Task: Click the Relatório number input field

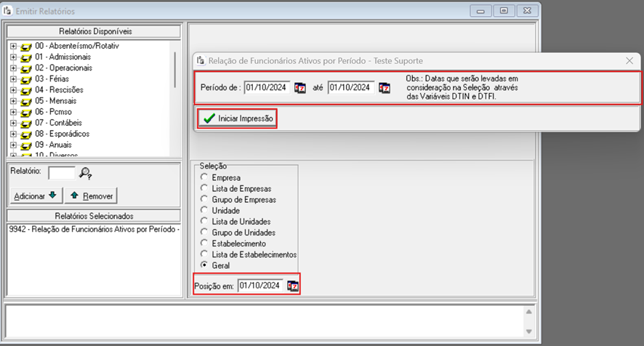Action: 61,173
